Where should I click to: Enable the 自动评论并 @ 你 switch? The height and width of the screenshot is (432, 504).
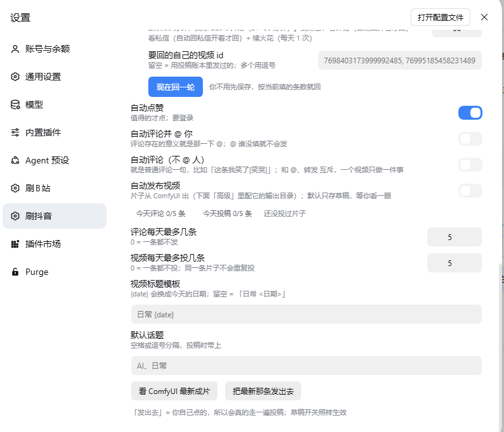pyautogui.click(x=470, y=139)
